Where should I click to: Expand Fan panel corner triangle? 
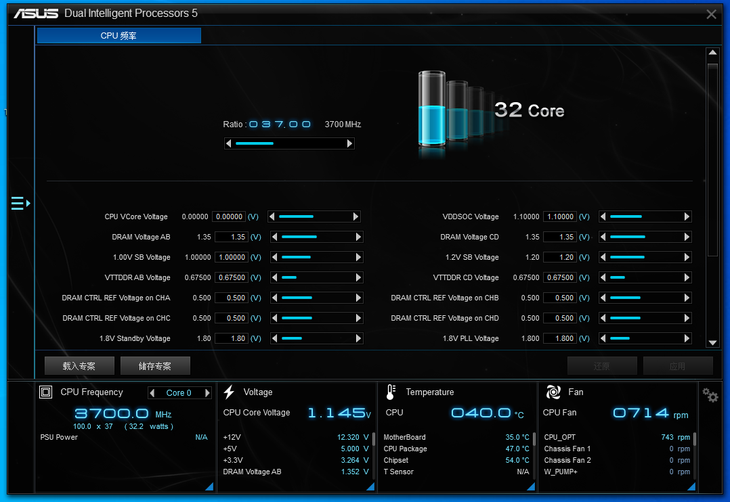pos(692,487)
